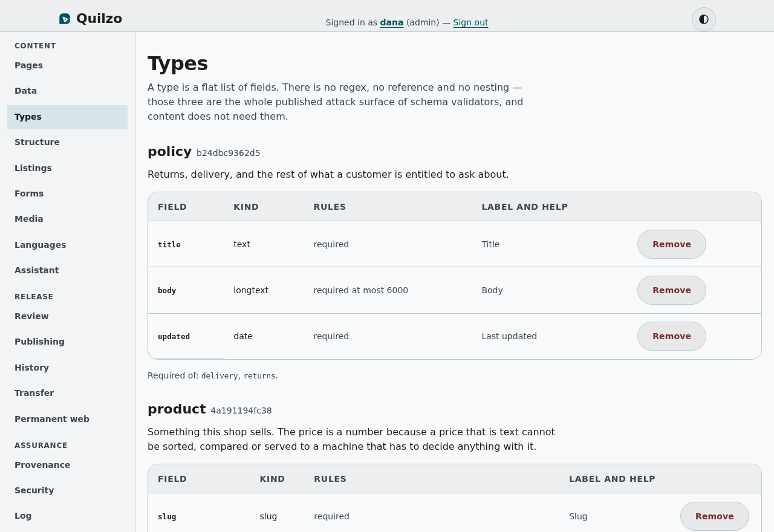774x532 pixels.
Task: Toggle the dark/light theme button
Action: click(x=704, y=19)
